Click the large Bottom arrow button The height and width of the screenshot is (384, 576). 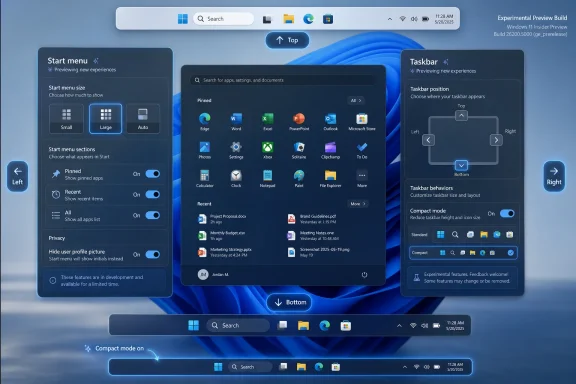[289, 302]
